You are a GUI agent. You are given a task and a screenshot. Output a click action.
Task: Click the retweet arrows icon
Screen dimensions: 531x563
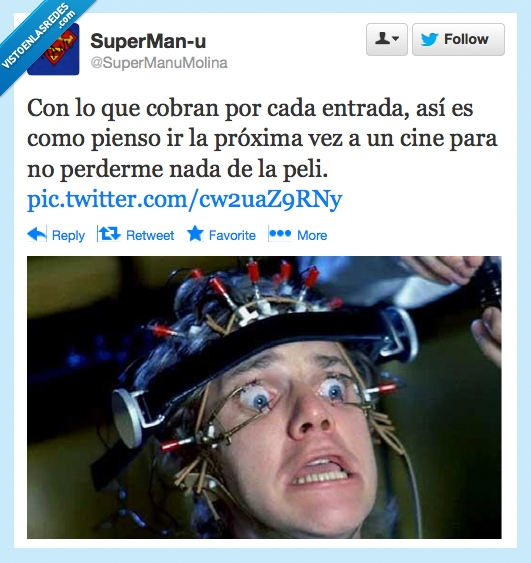coord(110,234)
